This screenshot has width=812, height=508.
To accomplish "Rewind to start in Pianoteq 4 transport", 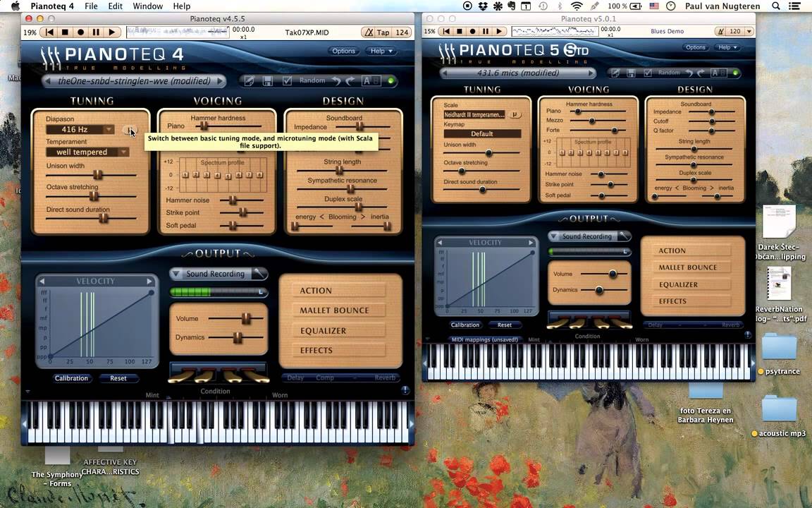I will point(49,32).
